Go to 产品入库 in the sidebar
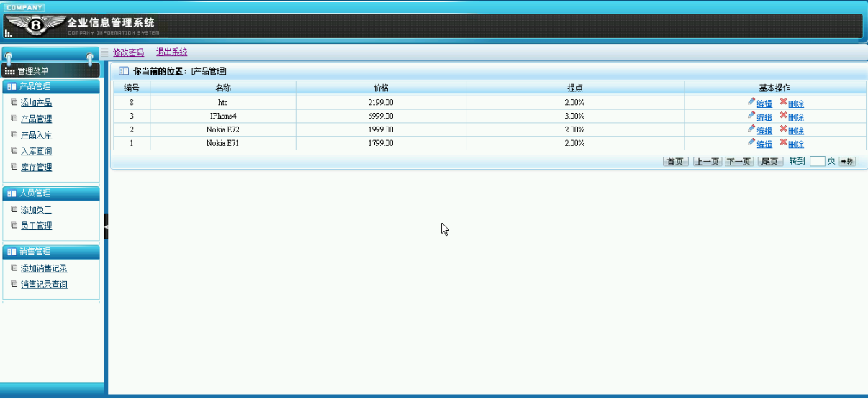Viewport: 868px width, 399px height. click(36, 135)
